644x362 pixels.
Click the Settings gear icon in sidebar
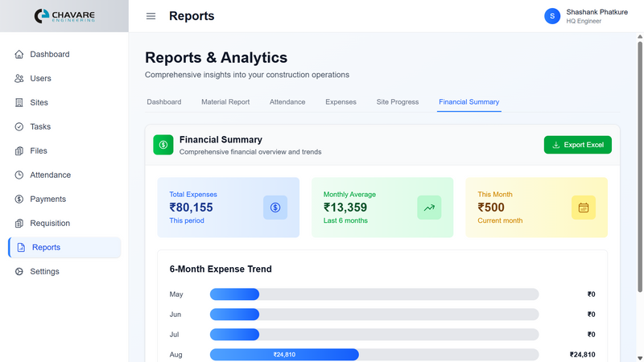(x=19, y=272)
